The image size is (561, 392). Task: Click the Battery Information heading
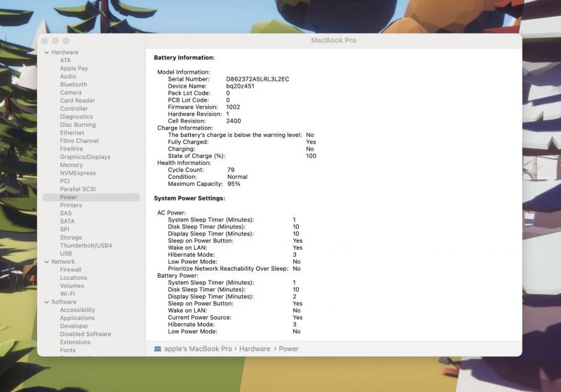click(x=184, y=58)
